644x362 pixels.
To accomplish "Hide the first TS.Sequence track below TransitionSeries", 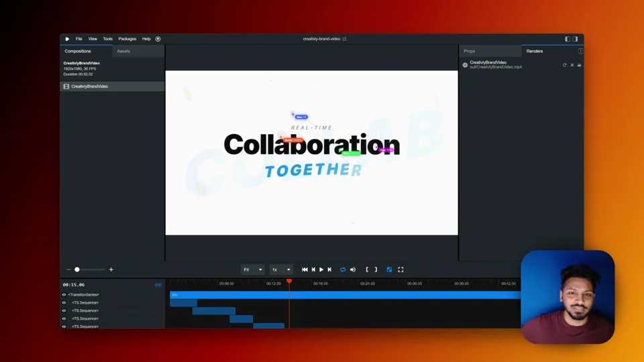I will pos(64,302).
